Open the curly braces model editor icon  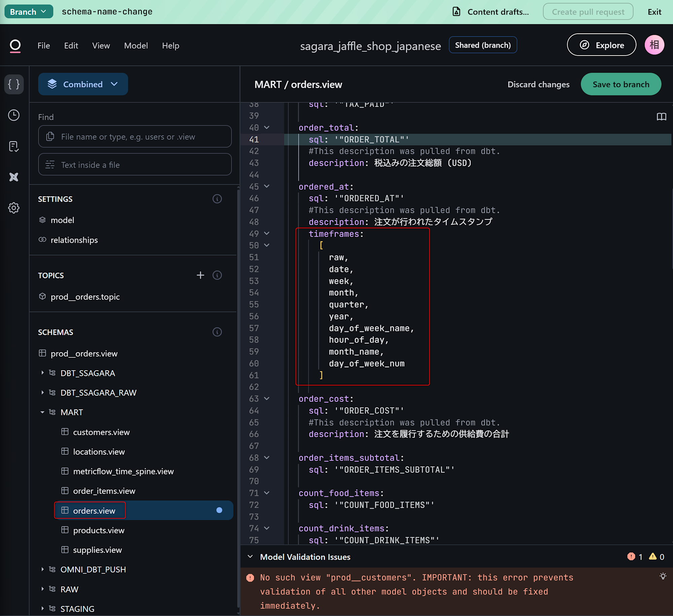tap(14, 84)
